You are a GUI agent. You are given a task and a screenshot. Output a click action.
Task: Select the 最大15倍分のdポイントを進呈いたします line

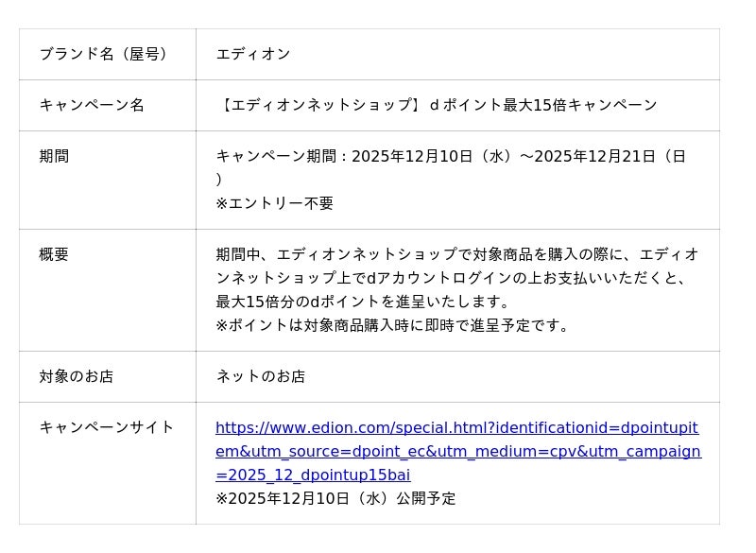click(x=363, y=302)
